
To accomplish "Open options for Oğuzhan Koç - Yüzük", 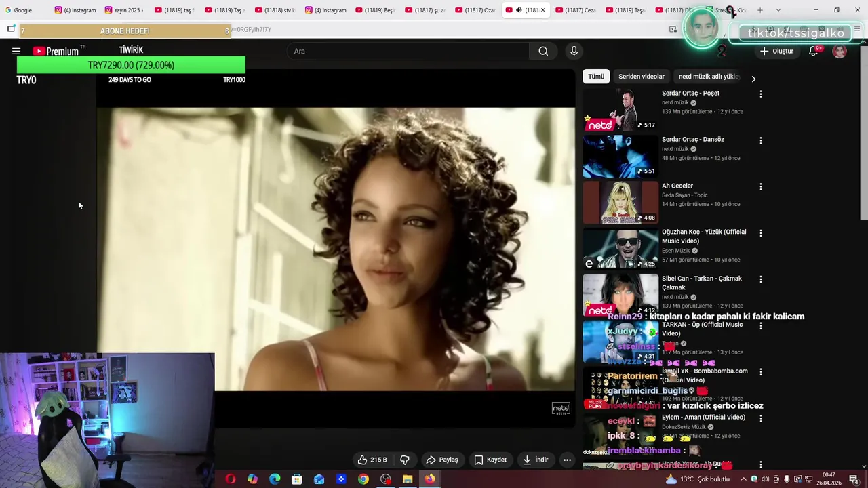I will click(x=760, y=233).
